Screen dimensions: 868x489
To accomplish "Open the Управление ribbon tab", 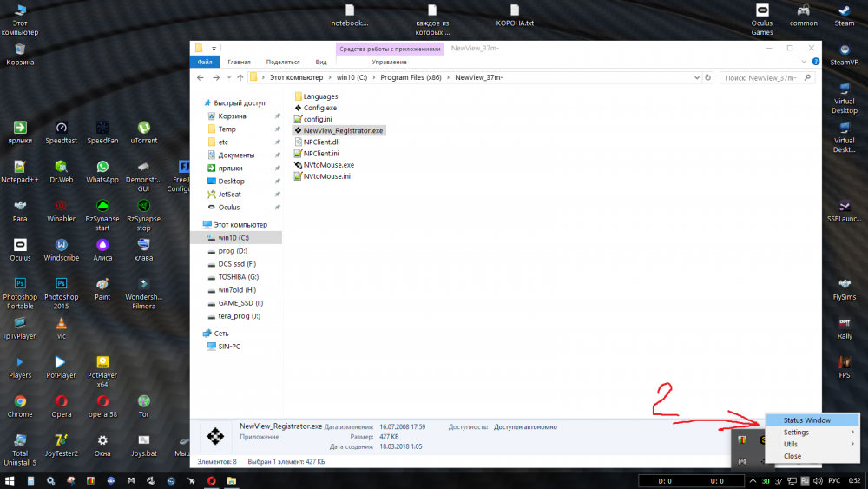I will pos(389,62).
